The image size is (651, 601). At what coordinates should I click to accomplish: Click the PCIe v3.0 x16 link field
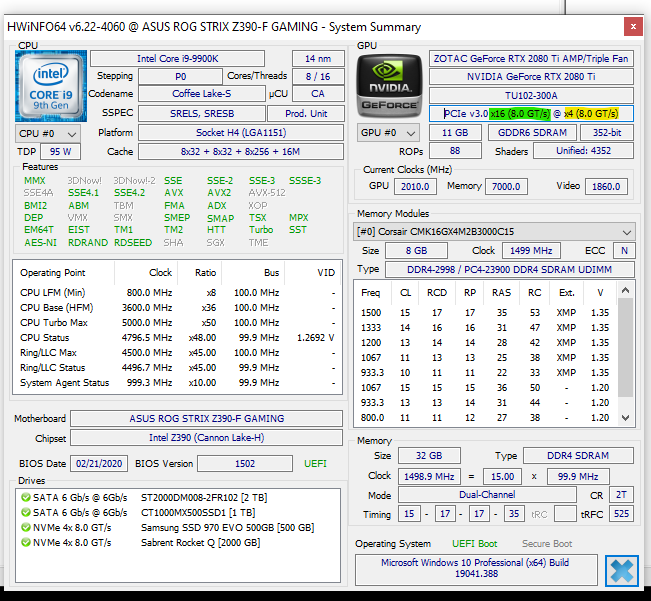pyautogui.click(x=531, y=113)
